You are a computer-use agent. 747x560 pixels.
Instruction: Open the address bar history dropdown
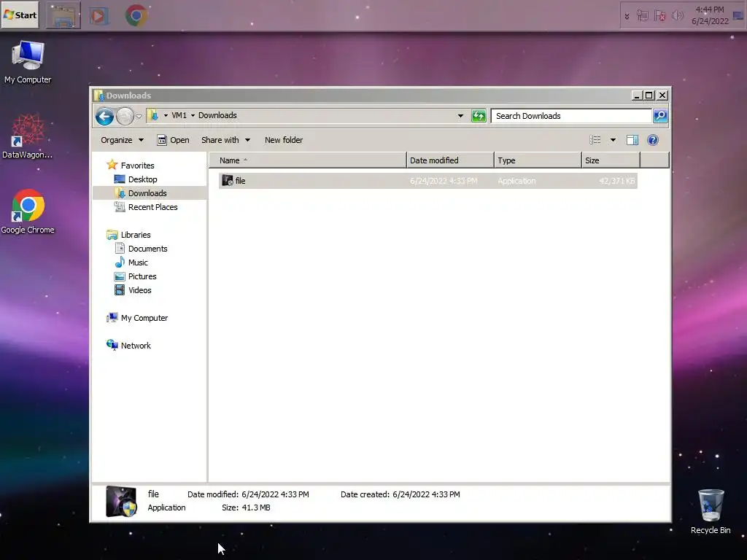pos(460,116)
